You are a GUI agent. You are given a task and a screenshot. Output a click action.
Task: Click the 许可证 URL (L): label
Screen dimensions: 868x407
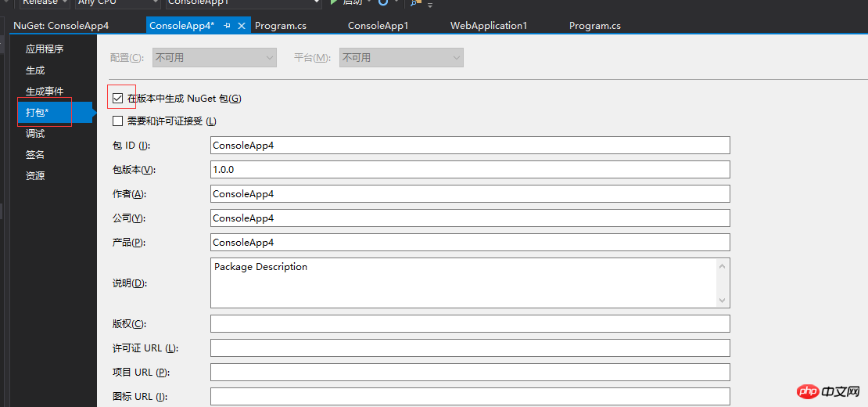click(x=145, y=348)
